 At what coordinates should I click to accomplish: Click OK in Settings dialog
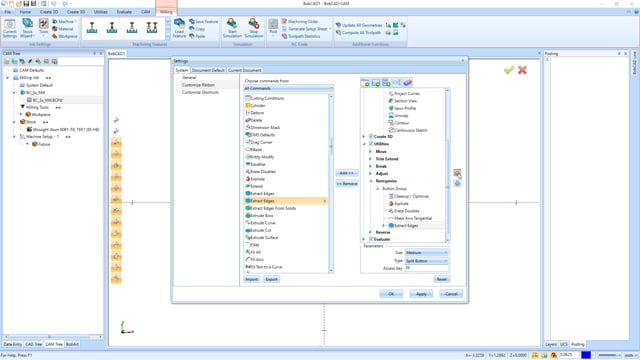391,294
